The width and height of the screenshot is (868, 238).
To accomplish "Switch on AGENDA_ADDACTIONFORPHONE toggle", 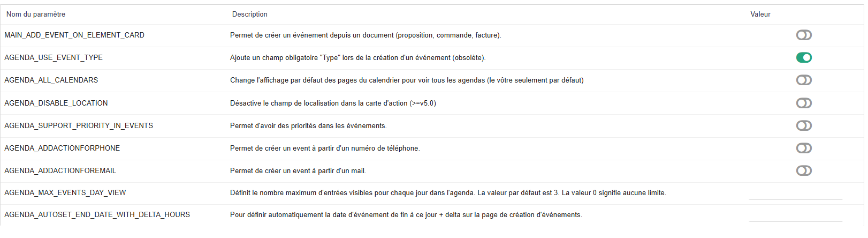I will click(804, 148).
